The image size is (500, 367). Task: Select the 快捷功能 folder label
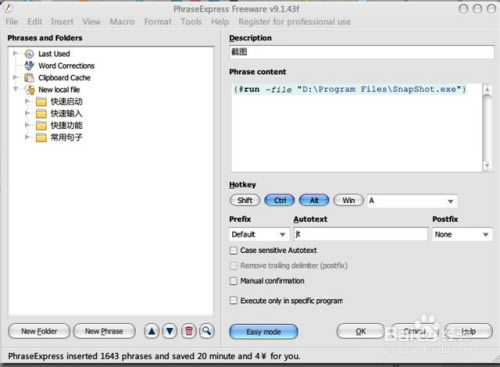66,126
